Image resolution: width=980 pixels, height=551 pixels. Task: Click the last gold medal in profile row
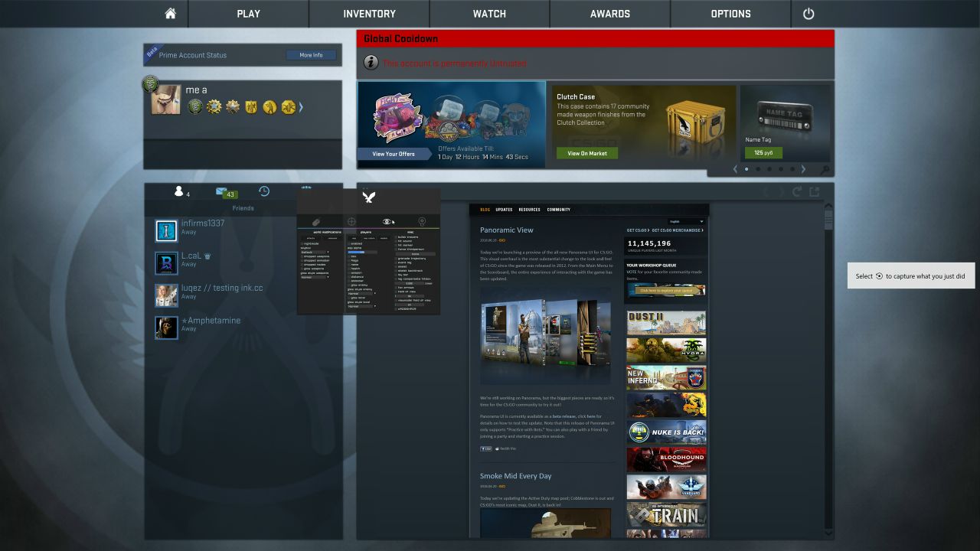289,106
